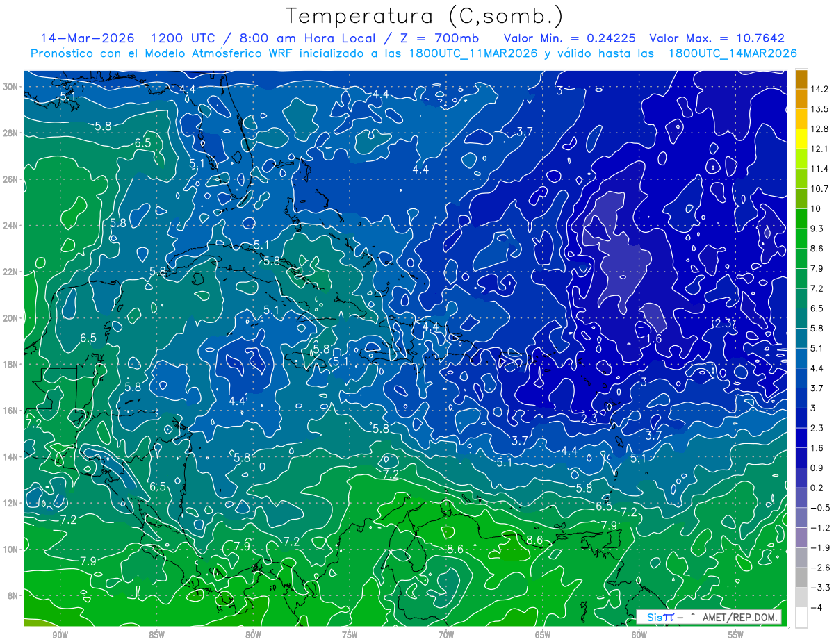Click orange swatch between 13.5 and 14.2
The width and height of the screenshot is (834, 644).
tap(801, 99)
